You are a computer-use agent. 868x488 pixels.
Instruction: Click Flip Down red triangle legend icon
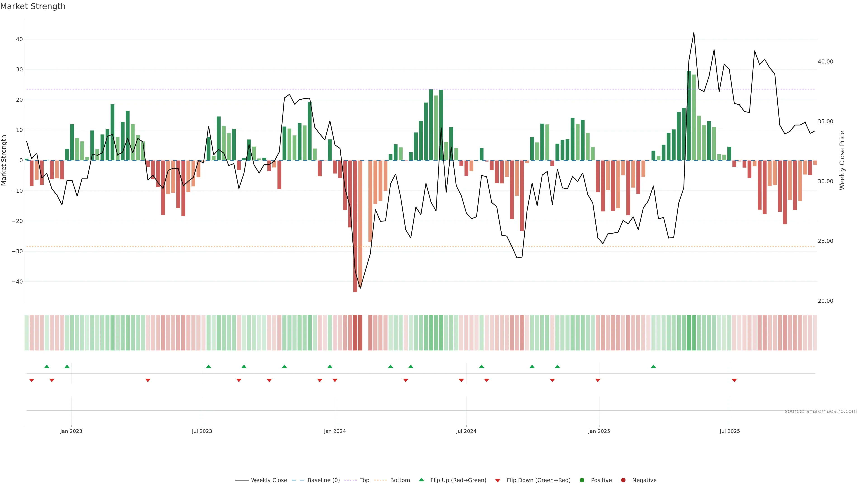498,481
